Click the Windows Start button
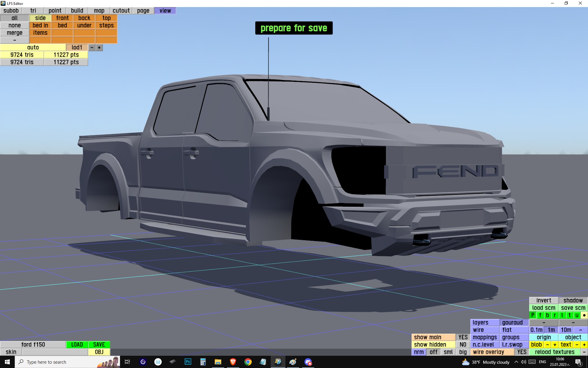The width and height of the screenshot is (588, 368). (x=7, y=362)
